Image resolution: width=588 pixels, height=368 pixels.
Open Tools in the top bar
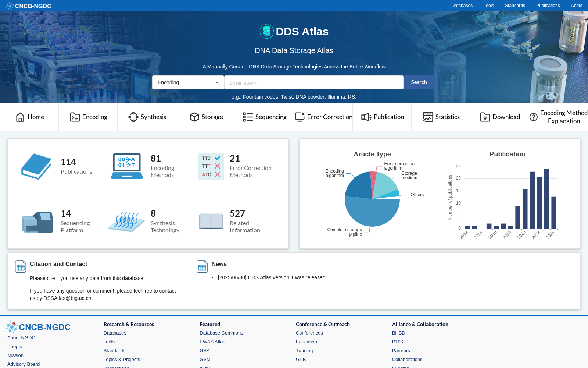tap(489, 6)
